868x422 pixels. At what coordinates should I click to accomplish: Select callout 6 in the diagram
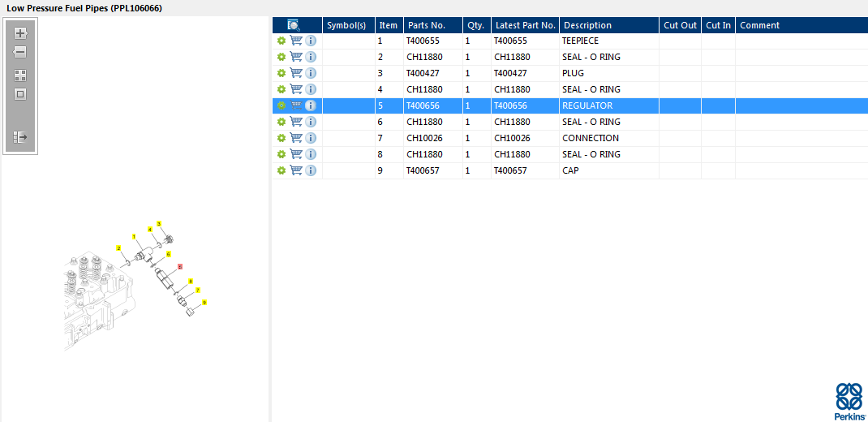(x=169, y=254)
